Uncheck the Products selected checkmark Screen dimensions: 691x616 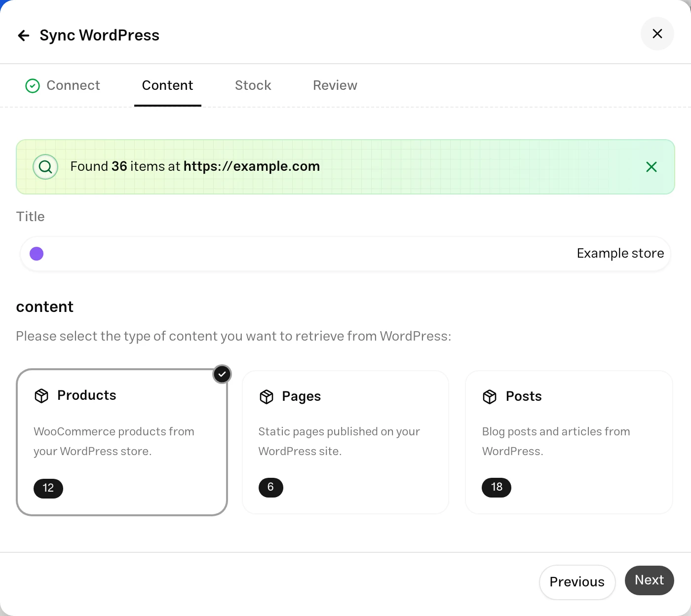[222, 374]
